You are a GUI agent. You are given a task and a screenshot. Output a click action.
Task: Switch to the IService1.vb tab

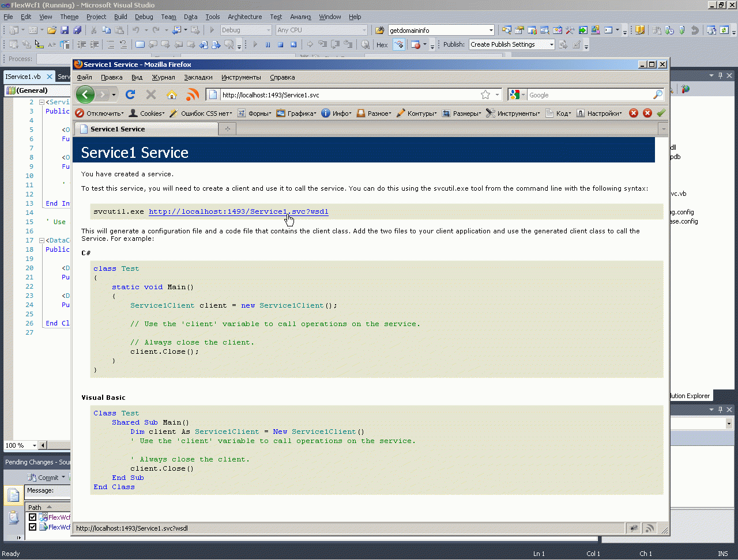tap(23, 77)
